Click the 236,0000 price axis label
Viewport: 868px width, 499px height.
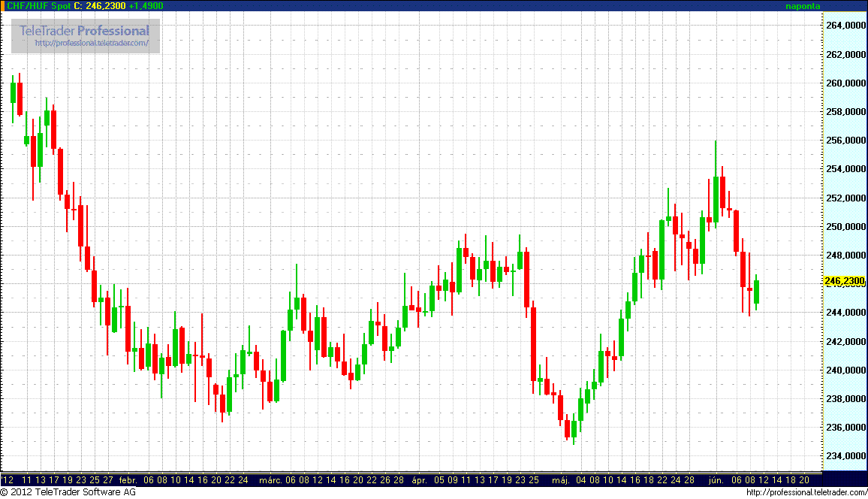[845, 428]
